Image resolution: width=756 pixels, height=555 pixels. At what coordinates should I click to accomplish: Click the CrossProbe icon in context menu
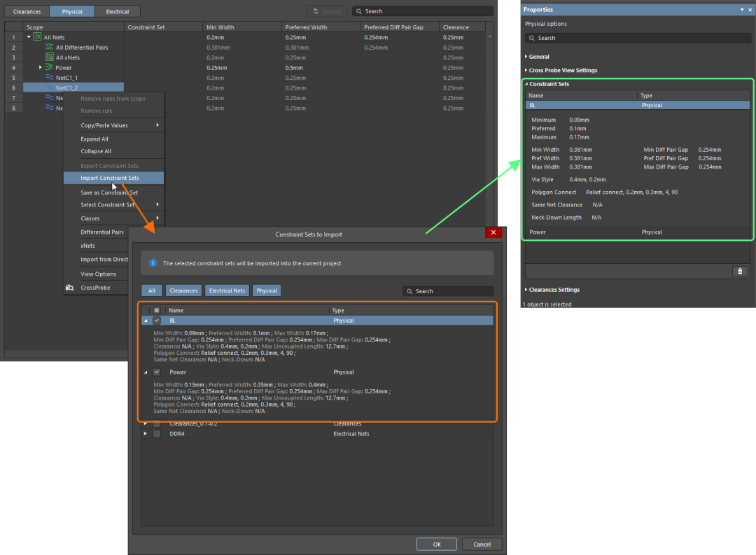(70, 288)
